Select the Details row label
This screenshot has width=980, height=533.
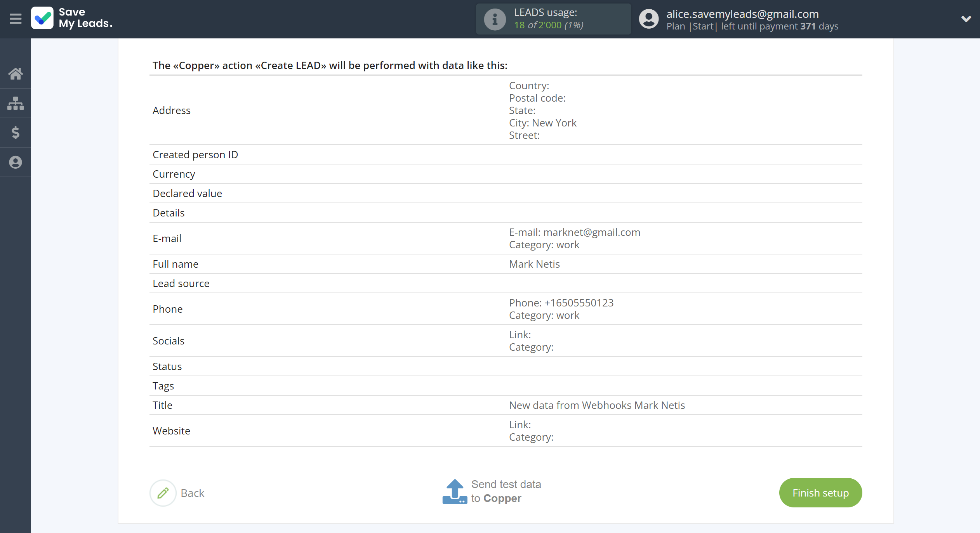(x=169, y=213)
